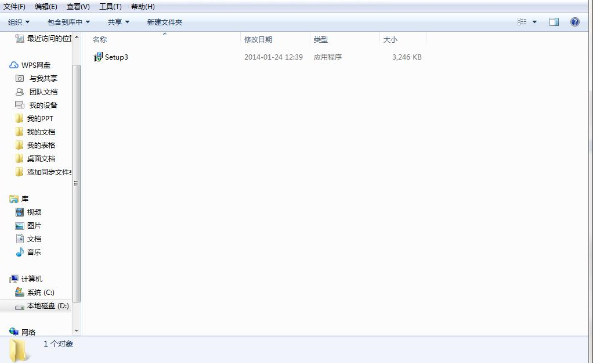Open the 桌面文档 folder

click(35, 158)
